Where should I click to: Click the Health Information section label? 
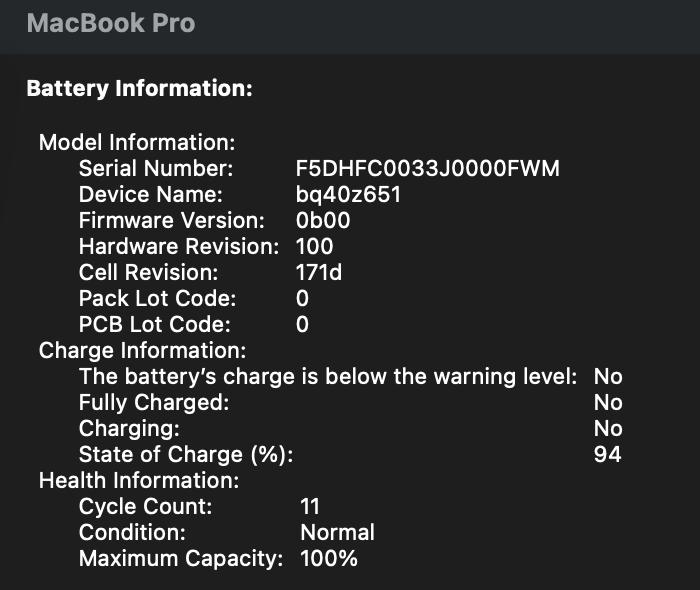coord(139,480)
